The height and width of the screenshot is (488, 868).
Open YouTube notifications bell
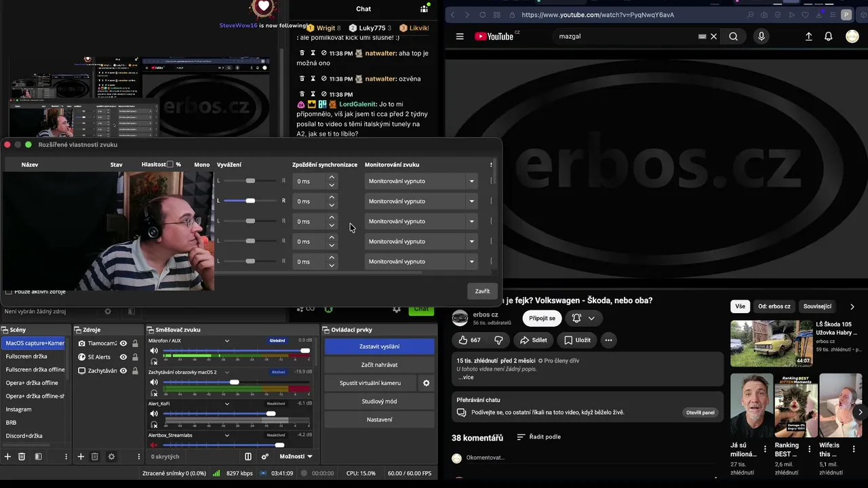[x=828, y=37]
